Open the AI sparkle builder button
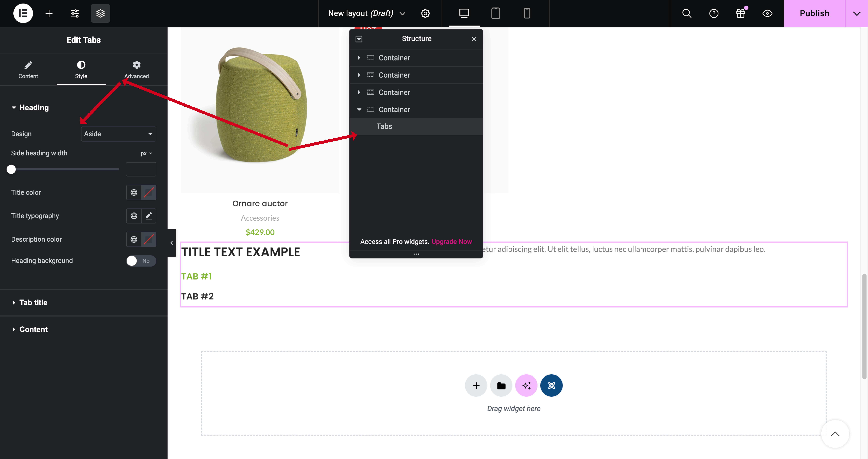The image size is (868, 459). 526,386
